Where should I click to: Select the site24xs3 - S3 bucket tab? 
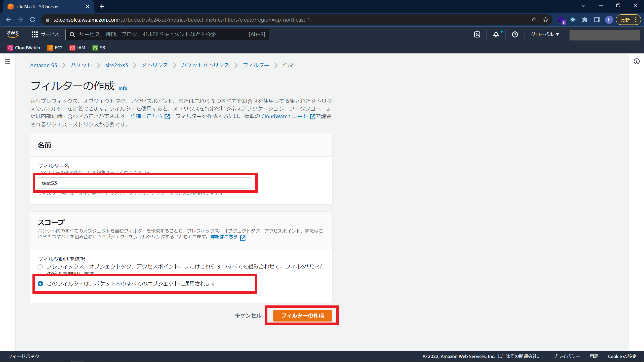click(48, 7)
